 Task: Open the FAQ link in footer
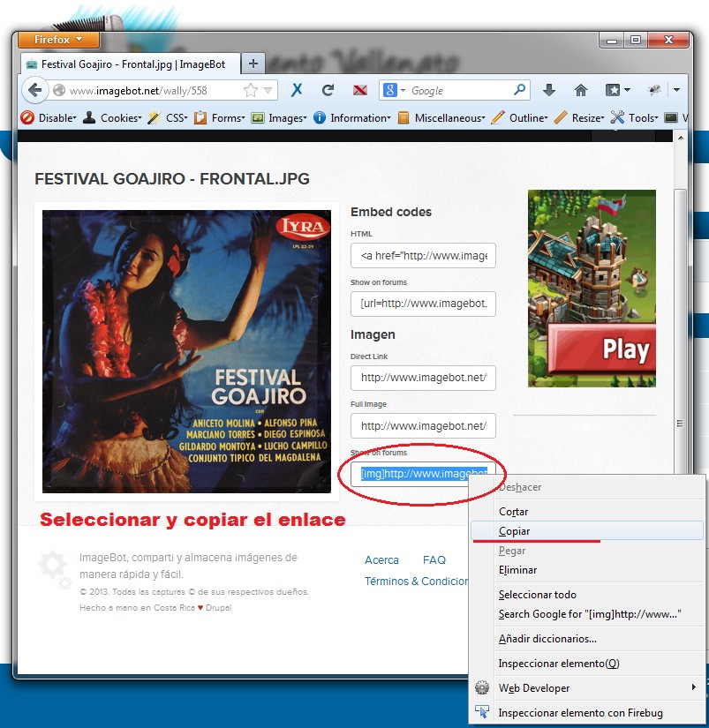(x=434, y=560)
